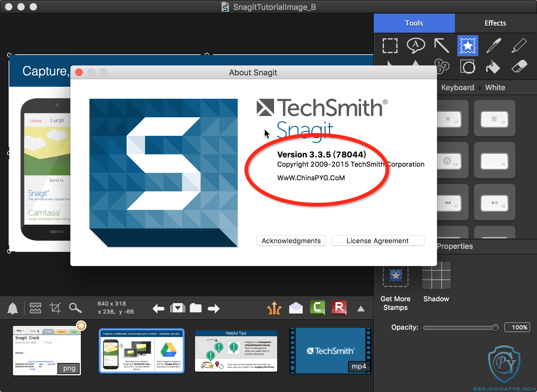Open the Snagit Crack png thumbnail
537x392 pixels.
click(x=47, y=351)
